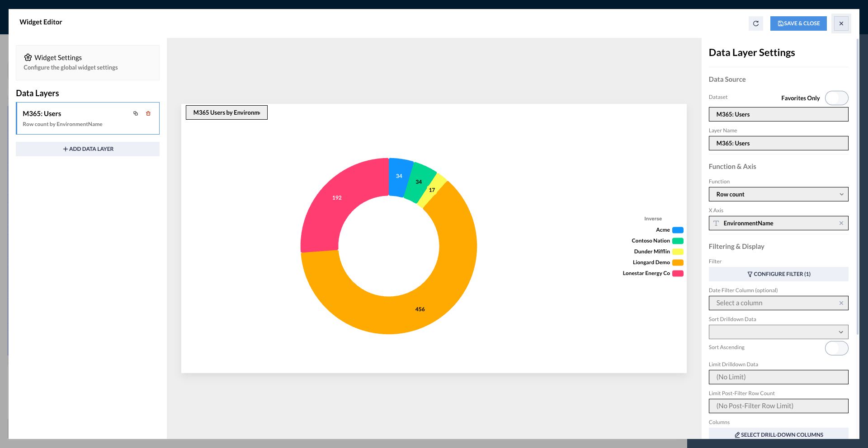
Task: Click the Acme blue legend swatch
Action: point(678,230)
